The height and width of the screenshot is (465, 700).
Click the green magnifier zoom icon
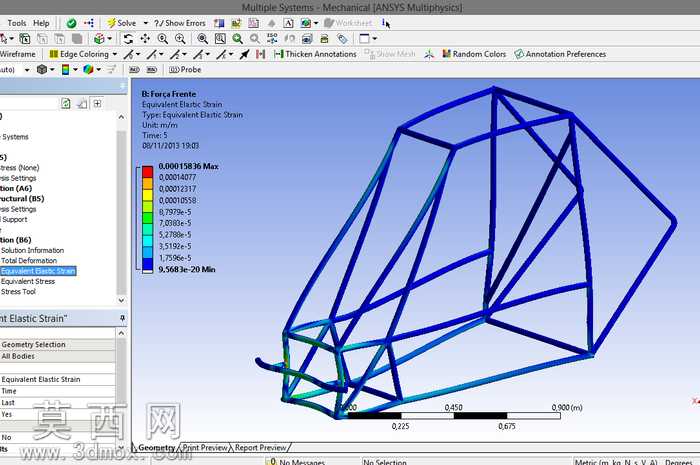(x=238, y=39)
